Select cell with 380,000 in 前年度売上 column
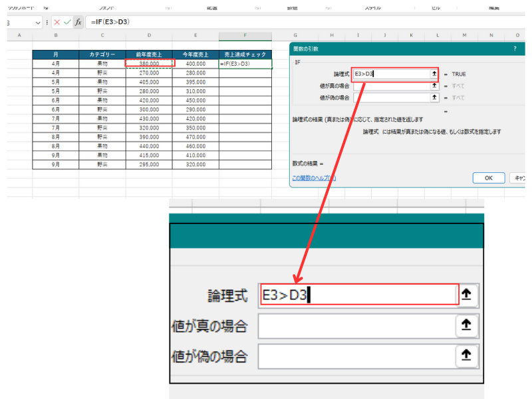The width and height of the screenshot is (532, 399). click(149, 63)
